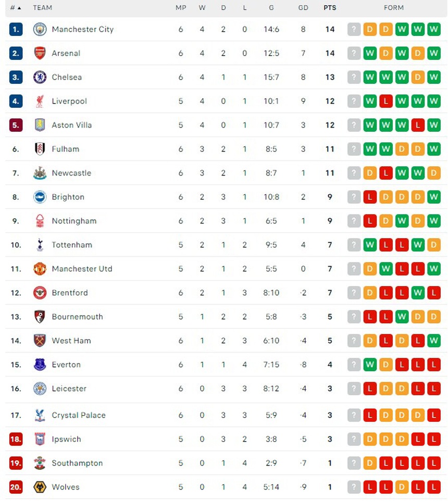Click the FORM column header

(394, 8)
